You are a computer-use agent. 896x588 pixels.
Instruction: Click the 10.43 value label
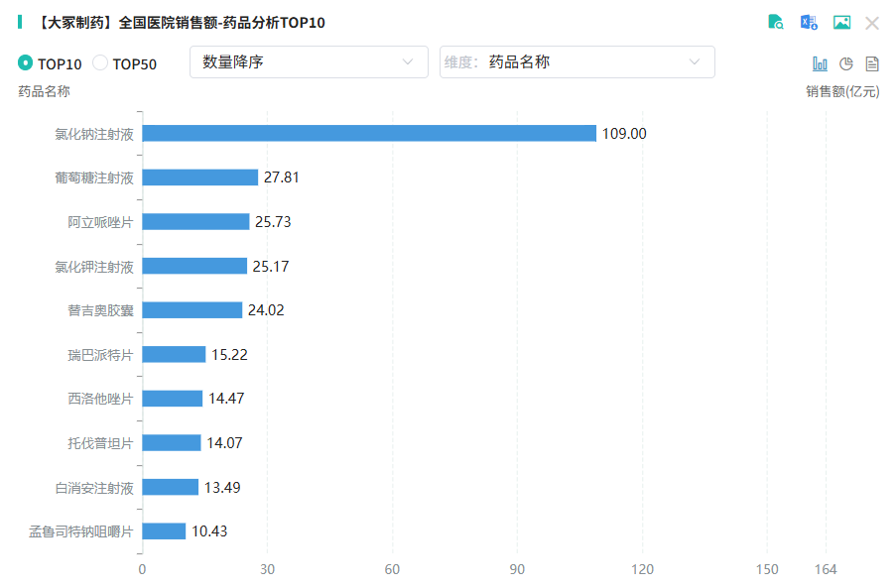click(x=209, y=530)
